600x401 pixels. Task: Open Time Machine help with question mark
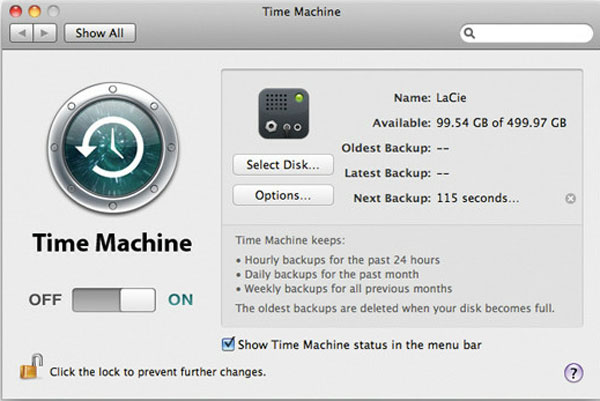point(573,373)
